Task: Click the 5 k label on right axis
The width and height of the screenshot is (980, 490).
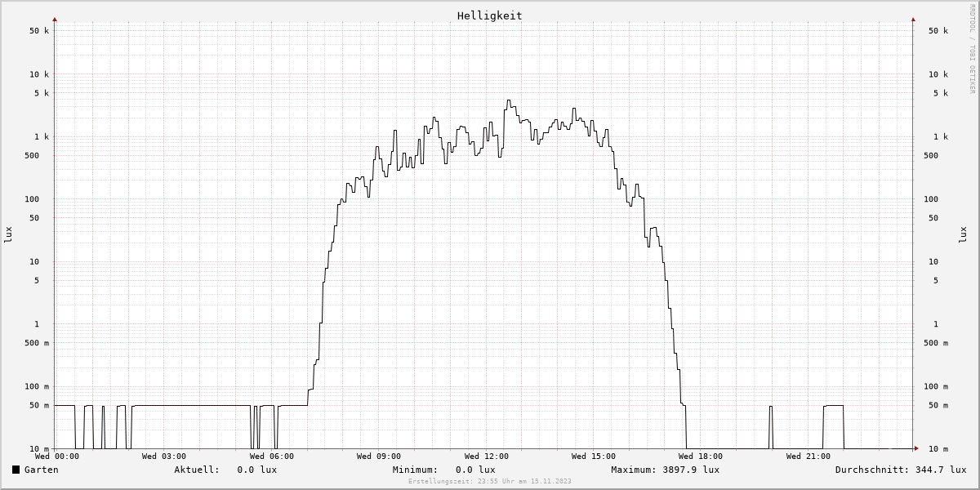Action: (x=941, y=93)
